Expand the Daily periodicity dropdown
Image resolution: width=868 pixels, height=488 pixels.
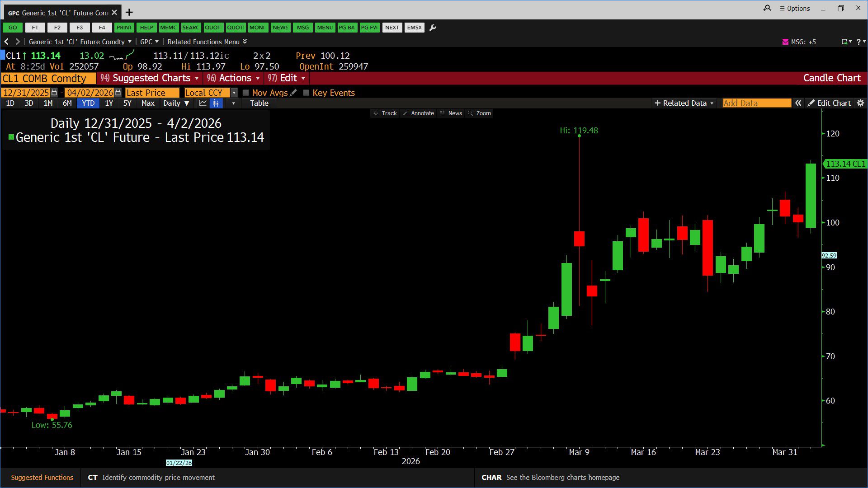(176, 103)
